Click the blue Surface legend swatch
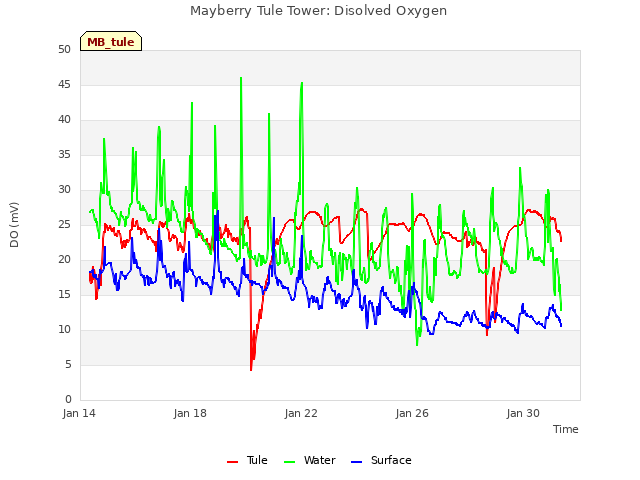Image resolution: width=640 pixels, height=480 pixels. (356, 462)
